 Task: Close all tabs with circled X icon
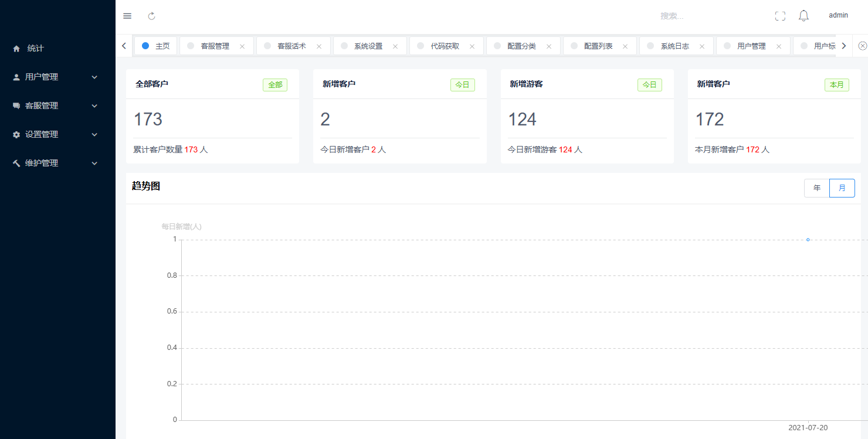pyautogui.click(x=862, y=46)
